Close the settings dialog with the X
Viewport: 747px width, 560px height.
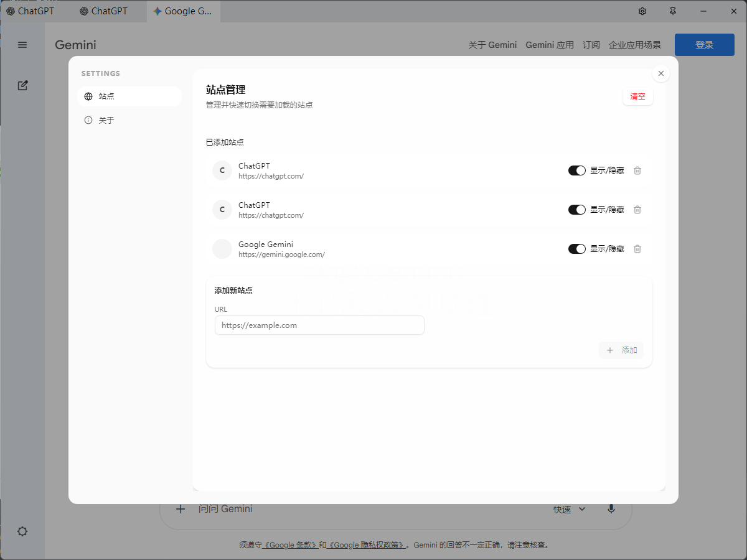(661, 73)
